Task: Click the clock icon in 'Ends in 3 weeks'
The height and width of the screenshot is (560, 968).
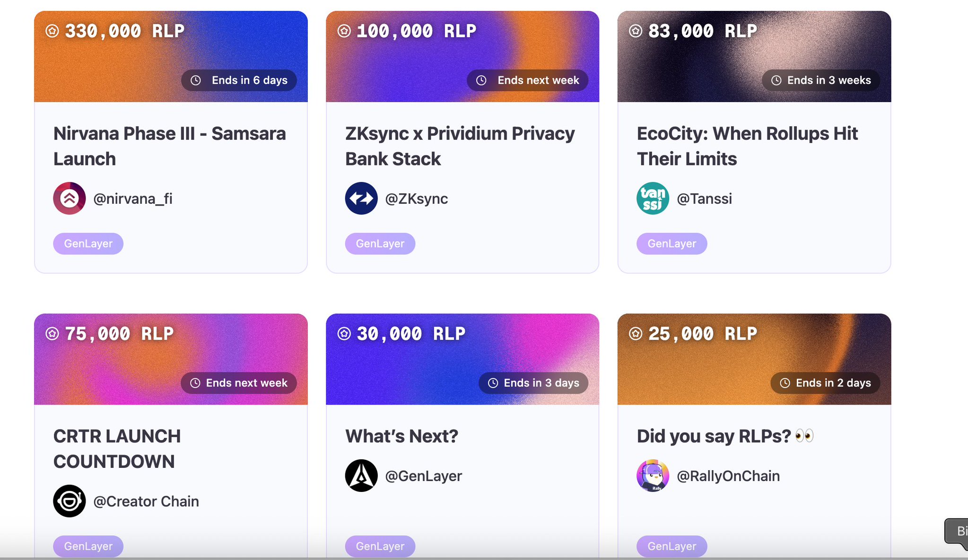Action: point(776,80)
